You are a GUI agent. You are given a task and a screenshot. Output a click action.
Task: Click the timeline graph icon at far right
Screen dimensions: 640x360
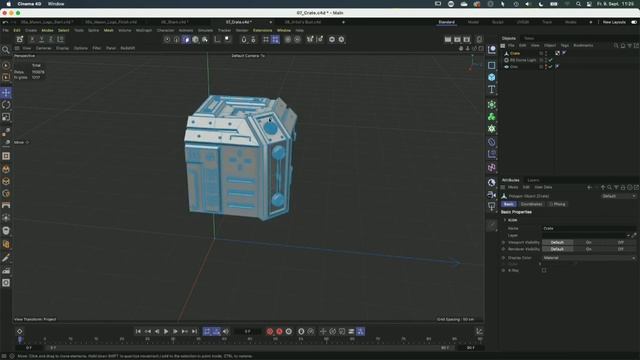coord(480,331)
